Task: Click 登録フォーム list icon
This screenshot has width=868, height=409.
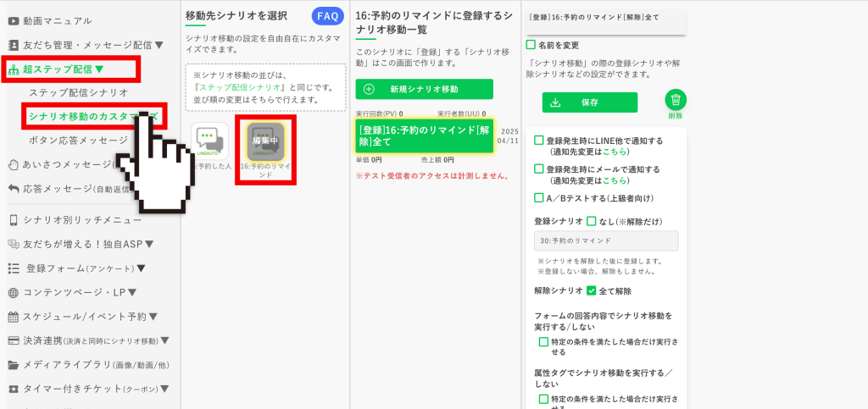Action: click(x=14, y=268)
